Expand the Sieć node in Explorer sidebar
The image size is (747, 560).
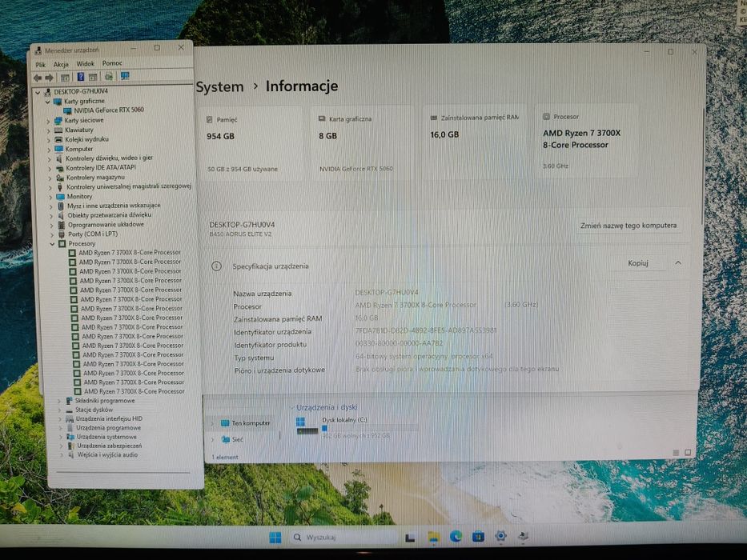click(212, 440)
